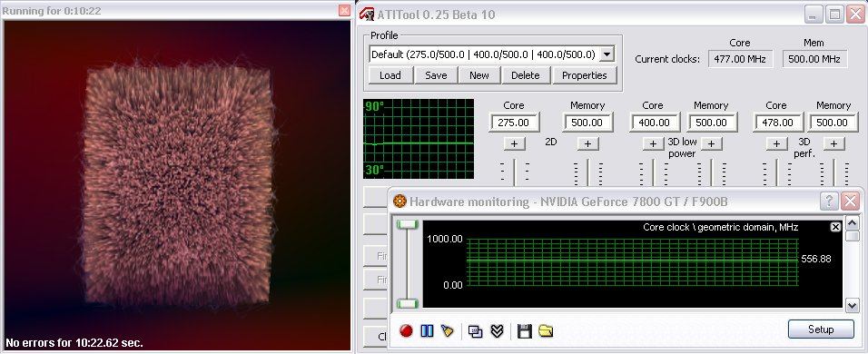868x354 pixels.
Task: Click the Load profile button
Action: tap(390, 75)
